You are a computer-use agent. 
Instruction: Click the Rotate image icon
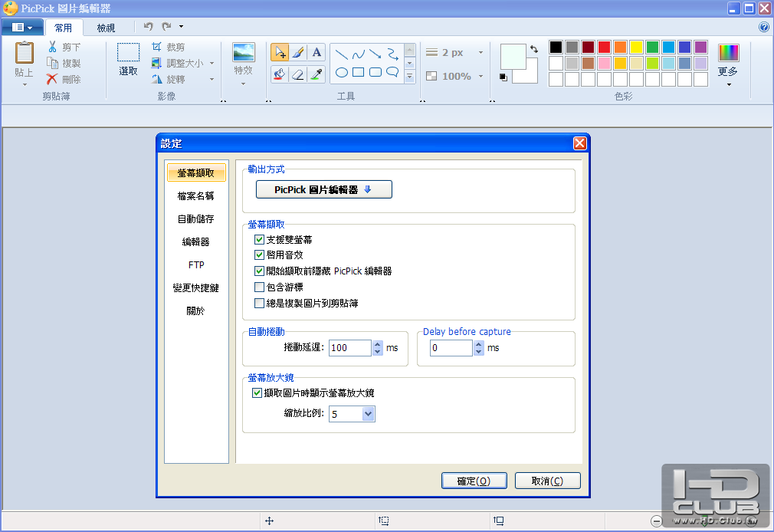pyautogui.click(x=156, y=79)
